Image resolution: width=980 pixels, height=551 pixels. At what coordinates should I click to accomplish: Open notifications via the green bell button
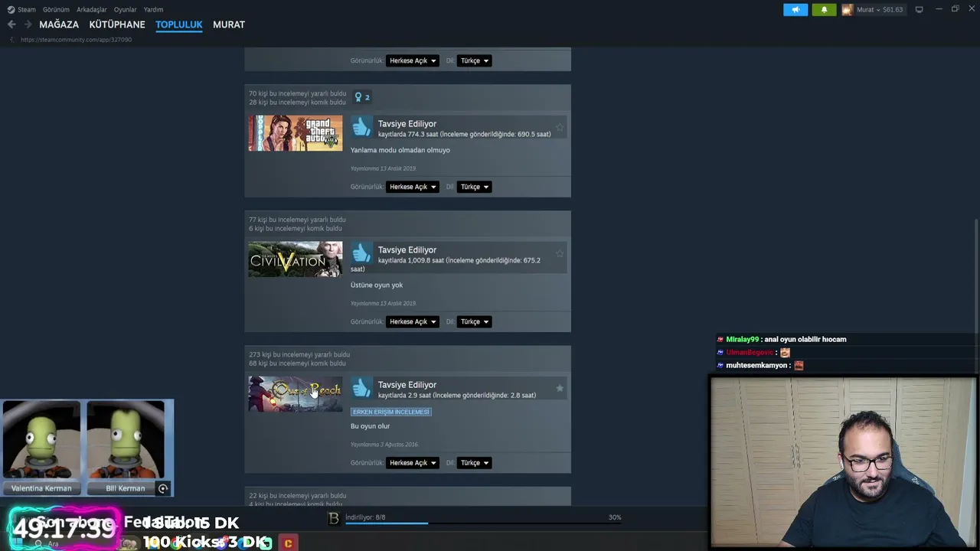(x=824, y=9)
